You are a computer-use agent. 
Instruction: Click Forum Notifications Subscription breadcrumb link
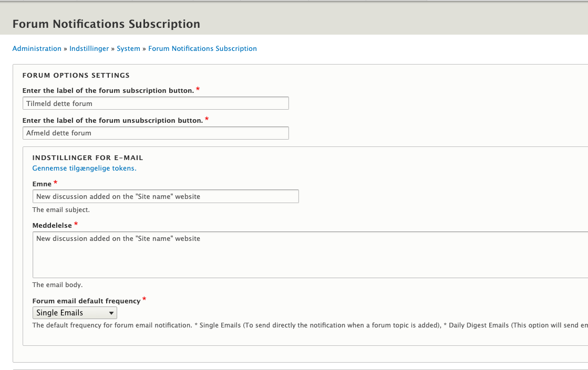[202, 48]
